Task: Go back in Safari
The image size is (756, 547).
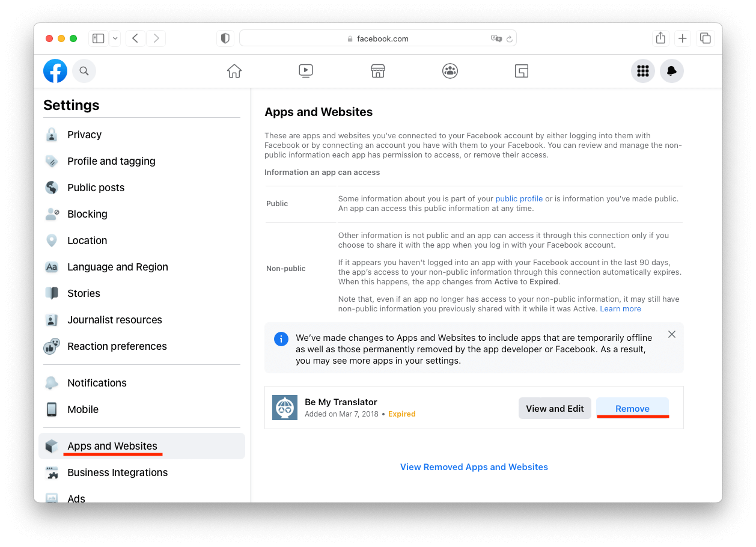Action: pyautogui.click(x=135, y=38)
